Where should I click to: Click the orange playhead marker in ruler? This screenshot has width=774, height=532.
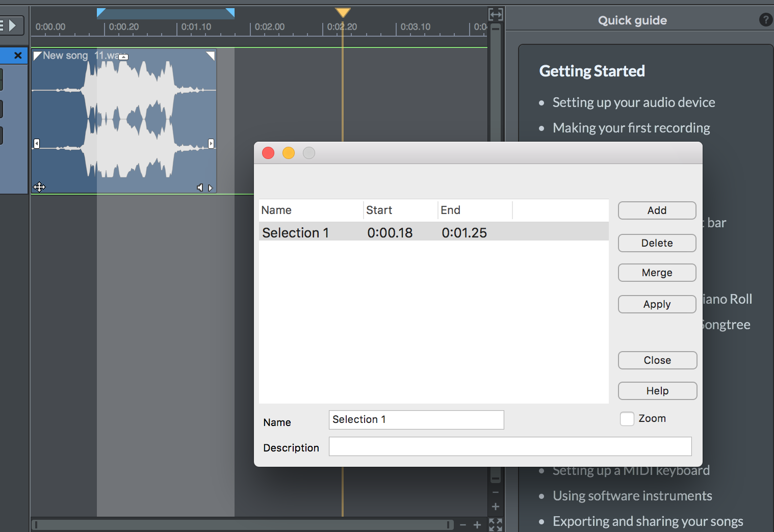(x=343, y=12)
